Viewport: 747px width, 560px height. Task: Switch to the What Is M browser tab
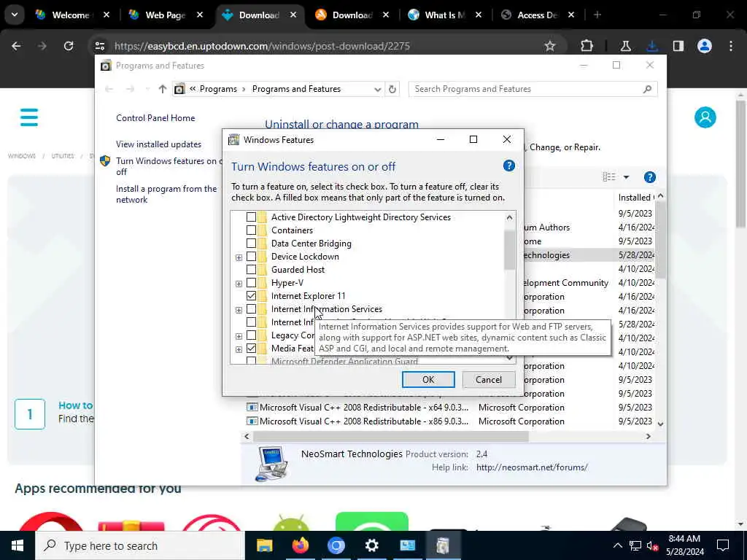(444, 15)
